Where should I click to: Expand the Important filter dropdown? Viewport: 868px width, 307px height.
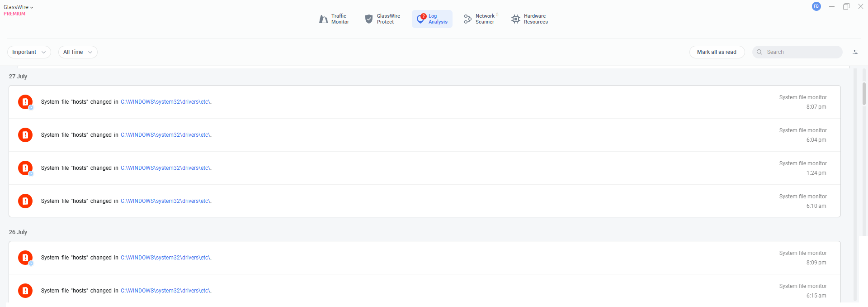[x=29, y=52]
